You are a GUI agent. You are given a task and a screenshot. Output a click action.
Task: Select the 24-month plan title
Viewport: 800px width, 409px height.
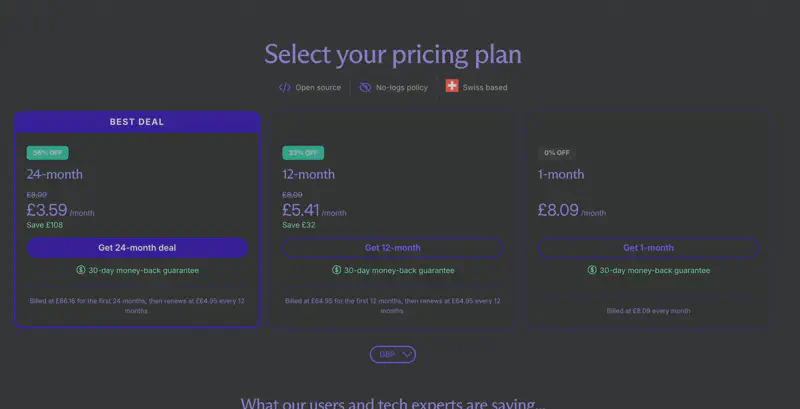[x=55, y=174]
